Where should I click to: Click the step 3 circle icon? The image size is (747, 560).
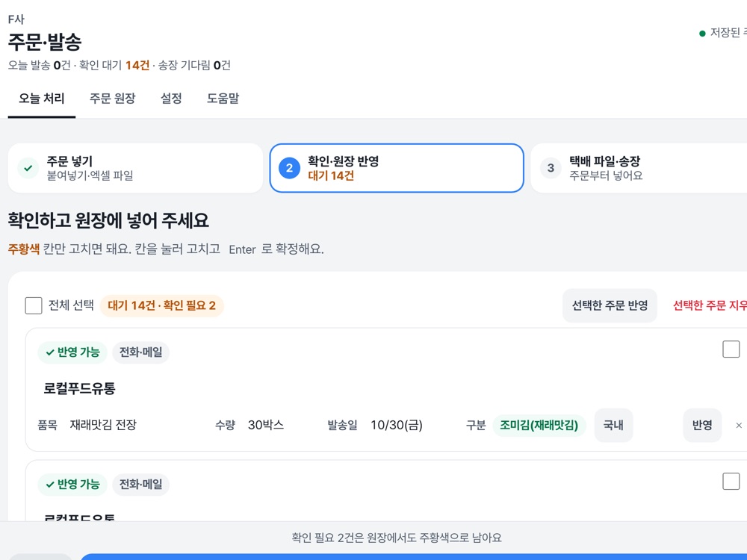[551, 168]
